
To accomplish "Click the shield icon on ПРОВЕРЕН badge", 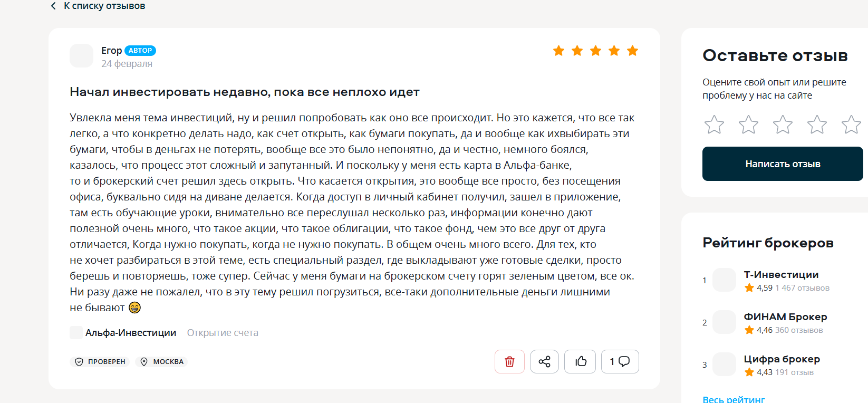I will (x=79, y=362).
